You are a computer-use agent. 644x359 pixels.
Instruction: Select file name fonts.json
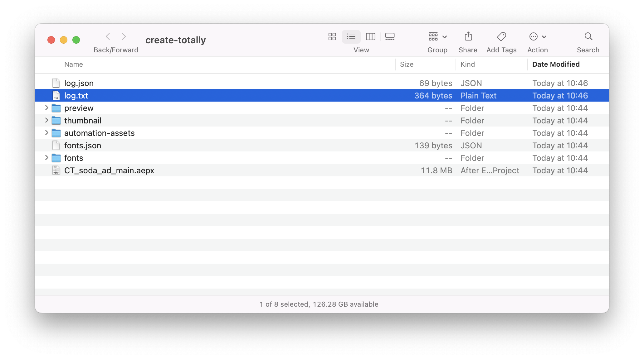click(x=83, y=146)
